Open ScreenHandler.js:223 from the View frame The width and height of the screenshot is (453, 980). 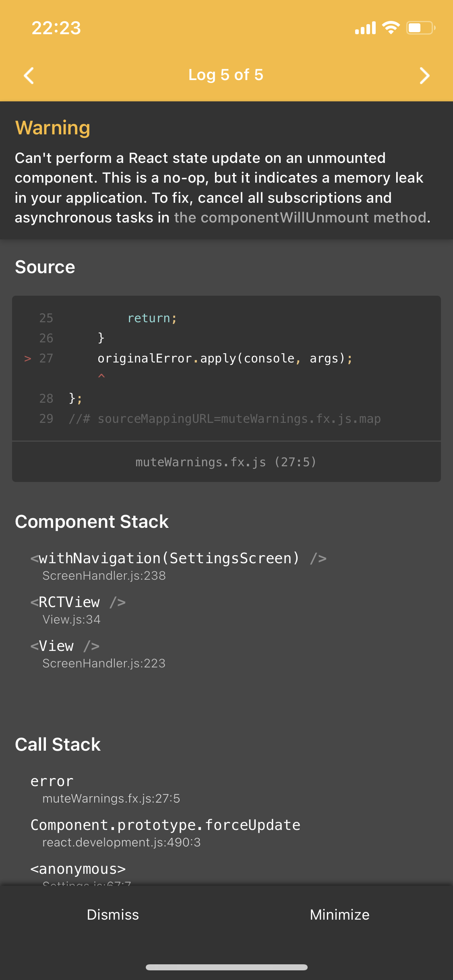pyautogui.click(x=104, y=663)
